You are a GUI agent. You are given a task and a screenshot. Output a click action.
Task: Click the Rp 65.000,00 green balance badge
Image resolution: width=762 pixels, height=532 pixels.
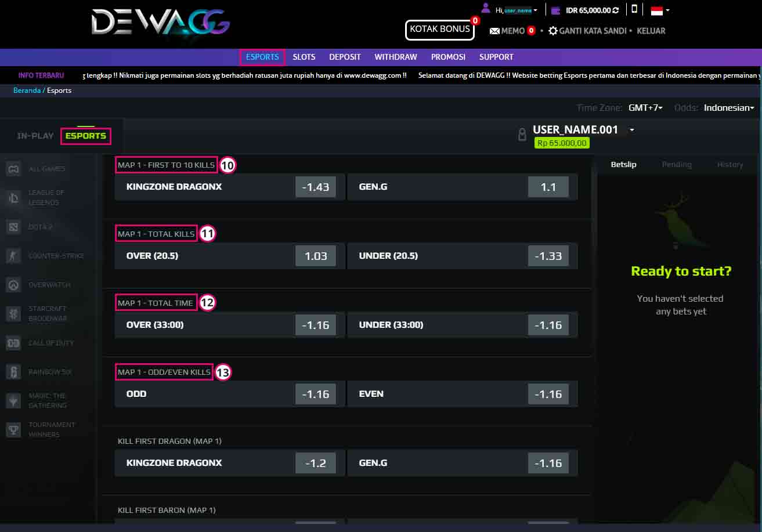562,143
